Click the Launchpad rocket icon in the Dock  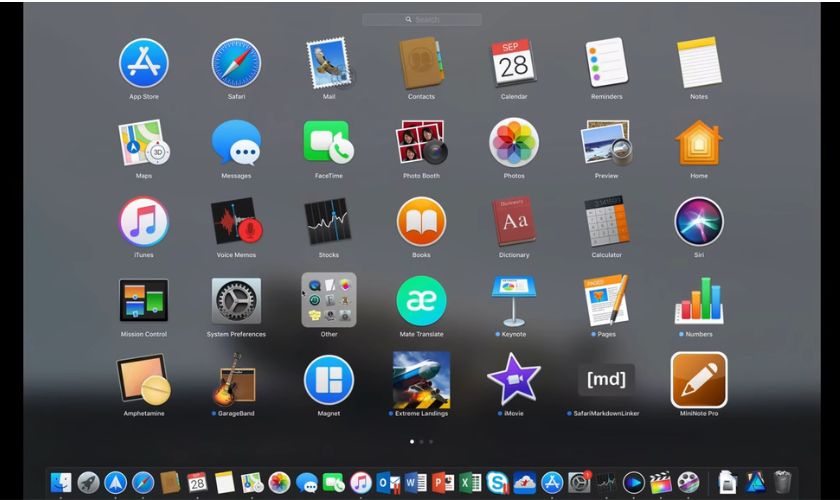click(x=88, y=482)
